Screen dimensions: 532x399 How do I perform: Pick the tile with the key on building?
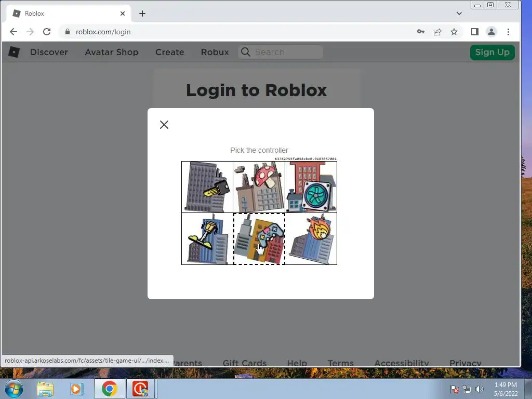pos(207,187)
